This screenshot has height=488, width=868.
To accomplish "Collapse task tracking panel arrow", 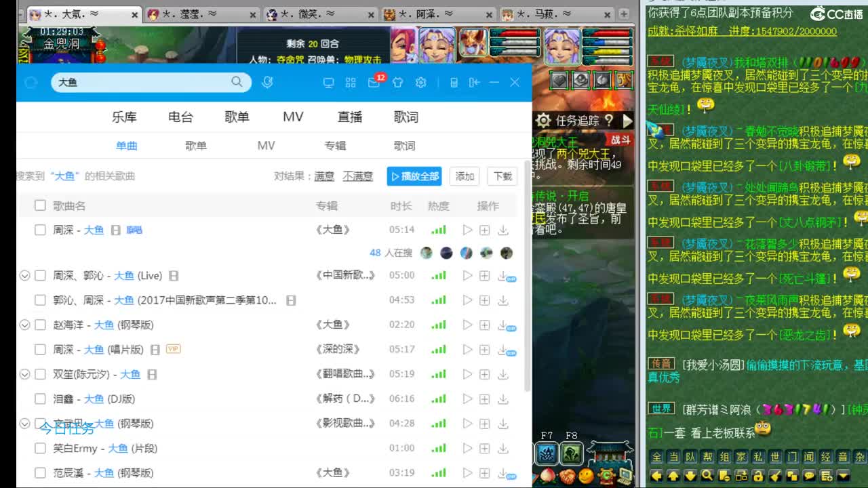I will point(627,121).
